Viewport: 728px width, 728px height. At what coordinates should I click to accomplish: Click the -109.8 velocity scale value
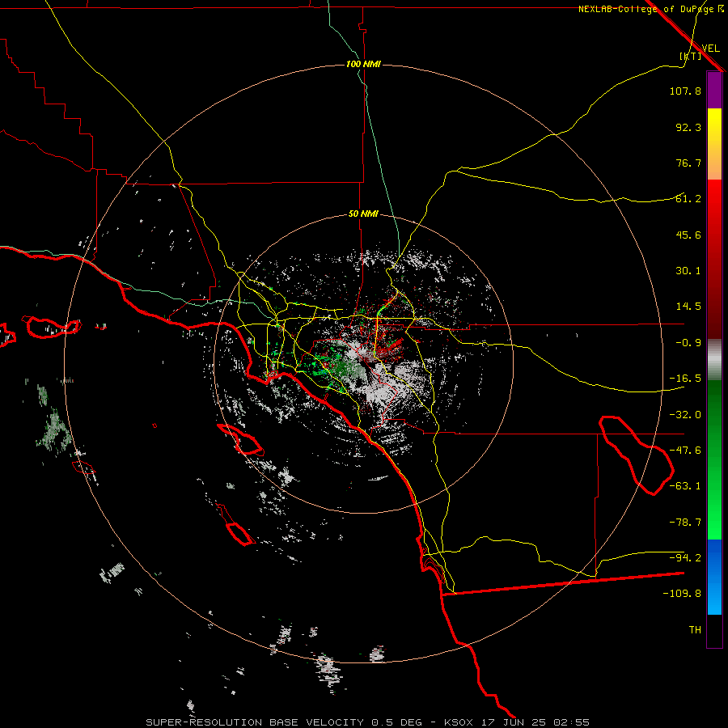coord(682,594)
